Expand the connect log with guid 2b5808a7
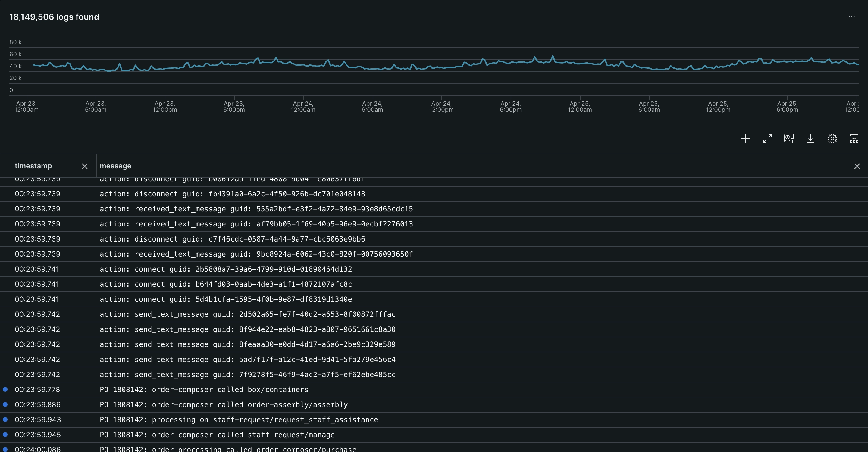The height and width of the screenshot is (452, 868). click(225, 270)
